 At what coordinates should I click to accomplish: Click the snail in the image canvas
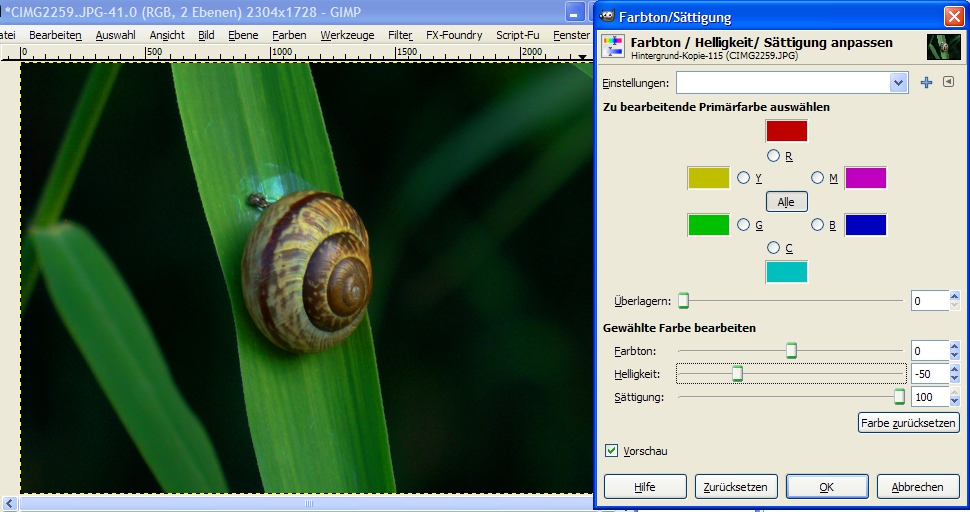coord(307,271)
